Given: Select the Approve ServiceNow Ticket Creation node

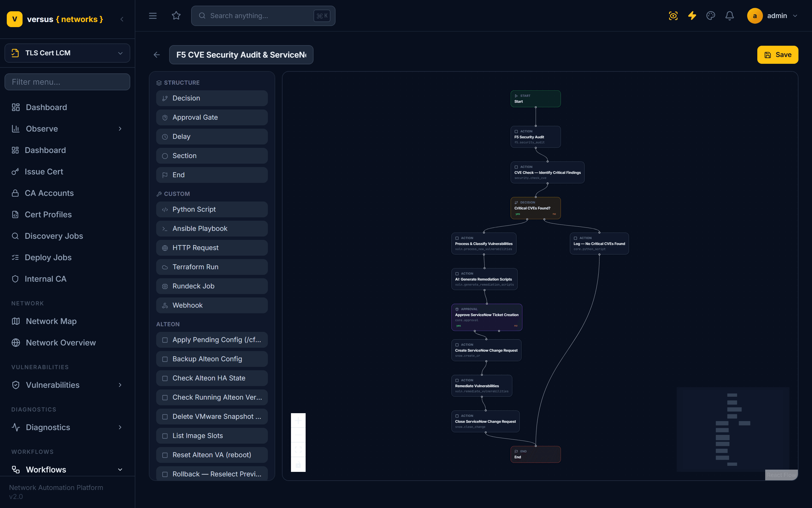Looking at the screenshot, I should click(x=487, y=317).
